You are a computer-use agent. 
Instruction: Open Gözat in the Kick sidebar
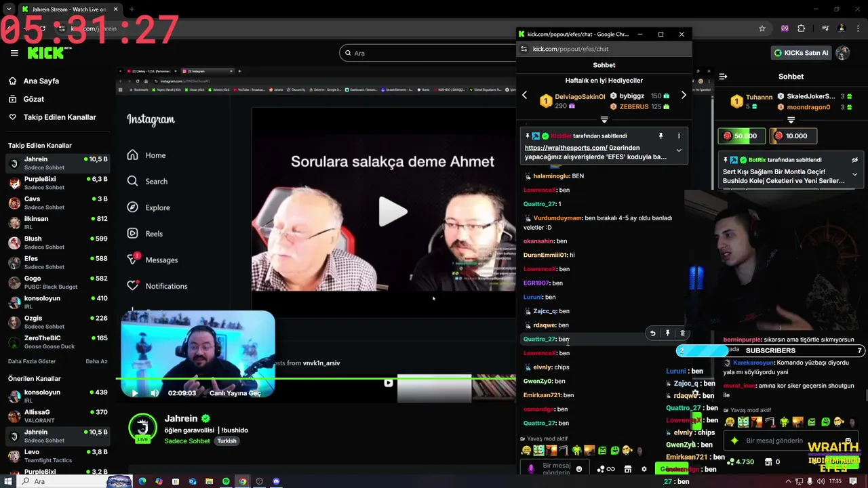point(33,99)
